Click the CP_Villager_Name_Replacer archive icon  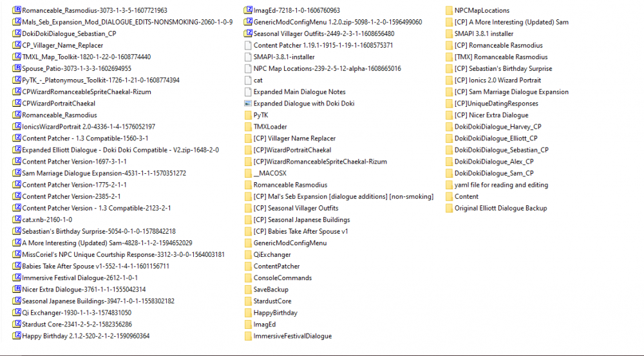coord(17,45)
